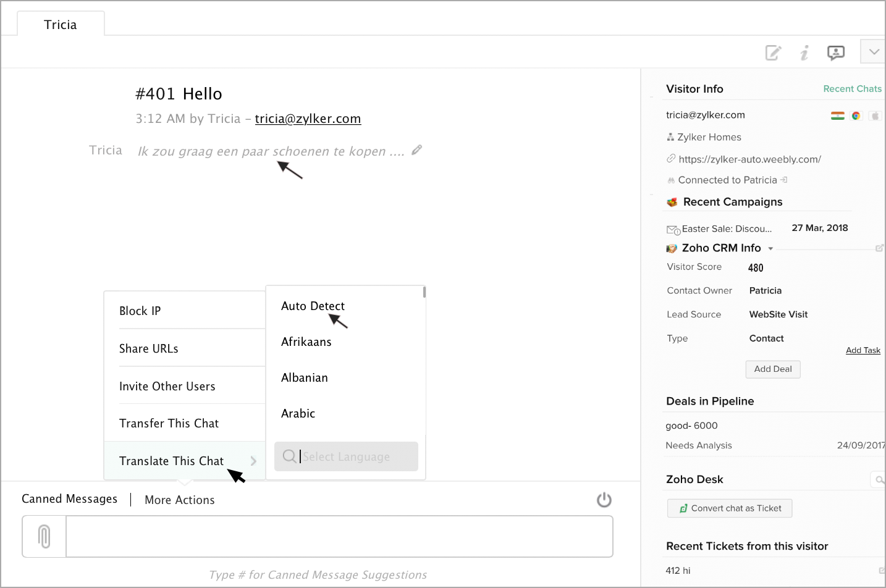Click the 24/09/2017 deal date
The height and width of the screenshot is (588, 886).
pyautogui.click(x=861, y=445)
